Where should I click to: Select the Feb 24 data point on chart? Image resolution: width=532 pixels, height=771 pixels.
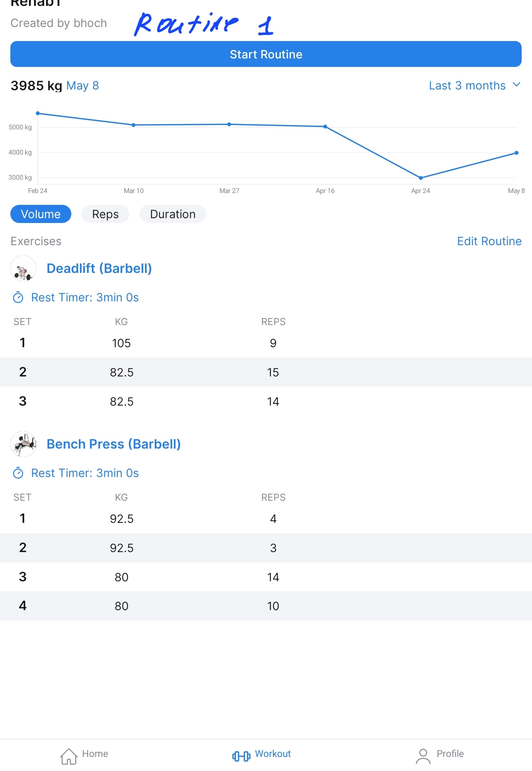point(38,113)
